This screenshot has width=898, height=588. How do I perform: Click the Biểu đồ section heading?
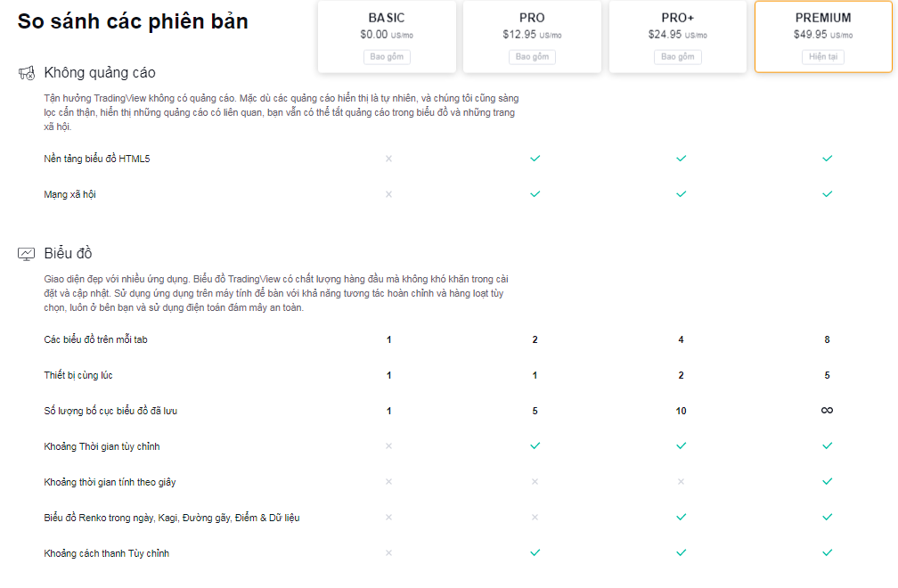[x=69, y=254]
